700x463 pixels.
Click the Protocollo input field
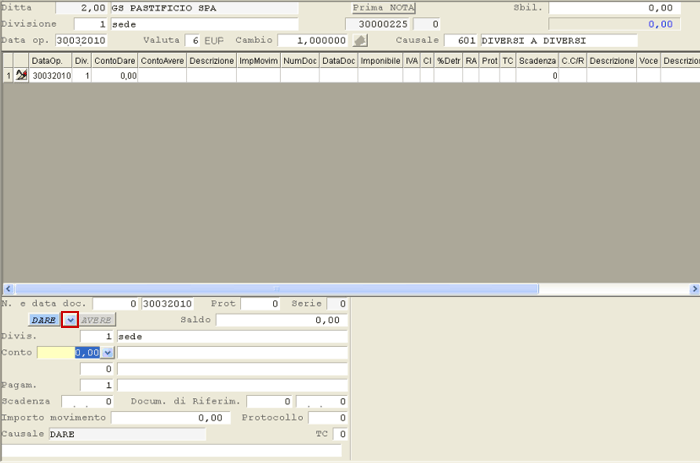[328, 417]
